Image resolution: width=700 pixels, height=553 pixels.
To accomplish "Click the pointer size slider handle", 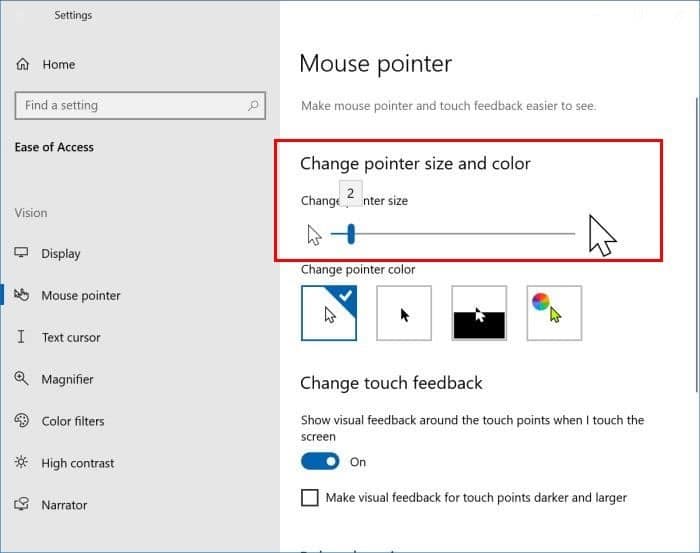I will tap(351, 234).
